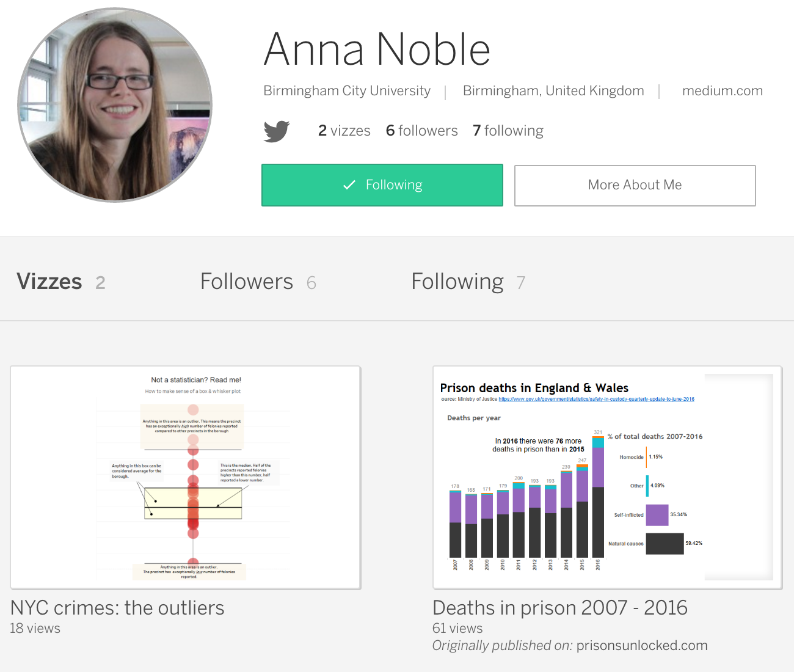This screenshot has height=672, width=794.
Task: Open NYC crimes outliers viz thumbnail
Action: click(x=186, y=477)
